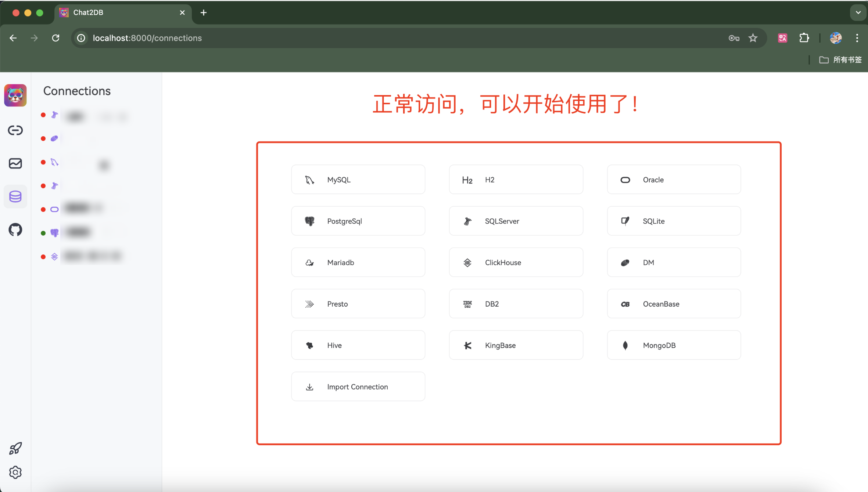Open the browser profile avatar
868x492 pixels.
tap(836, 38)
